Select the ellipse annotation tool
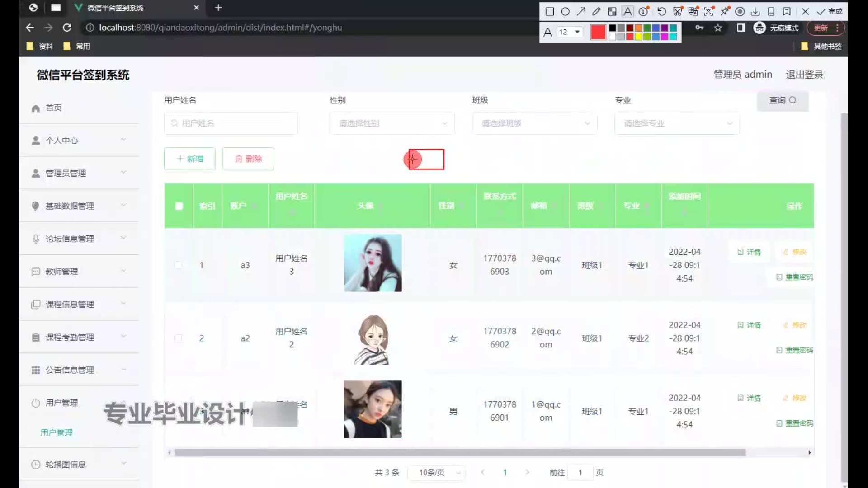This screenshot has height=488, width=868. pos(565,12)
